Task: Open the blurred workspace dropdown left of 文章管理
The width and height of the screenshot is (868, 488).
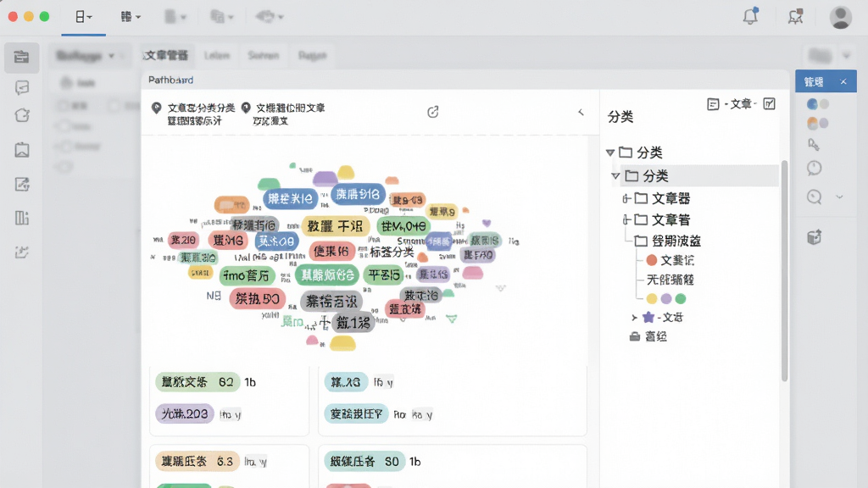Action: tap(86, 55)
